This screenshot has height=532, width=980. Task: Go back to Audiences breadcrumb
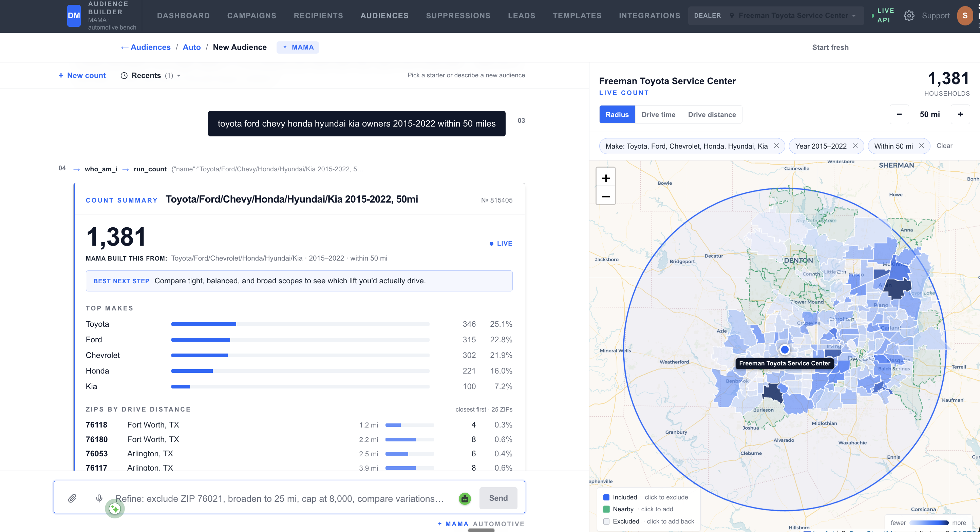point(146,47)
